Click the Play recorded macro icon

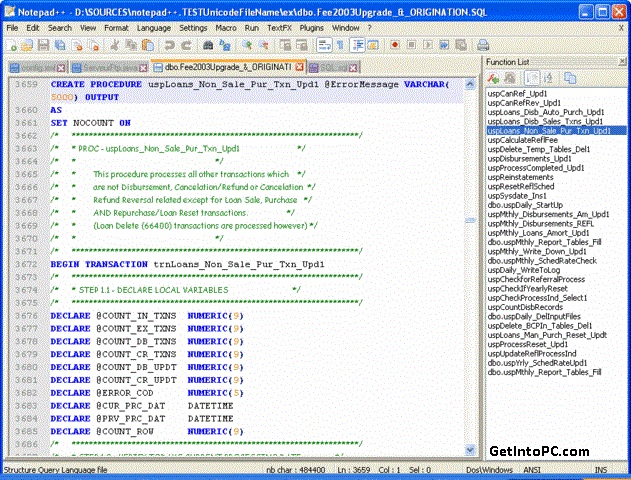point(428,45)
